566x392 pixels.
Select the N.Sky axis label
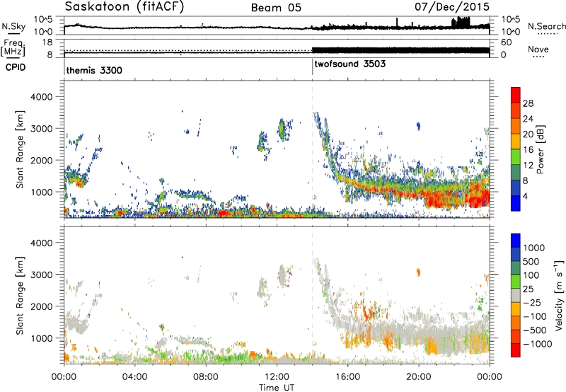point(13,26)
